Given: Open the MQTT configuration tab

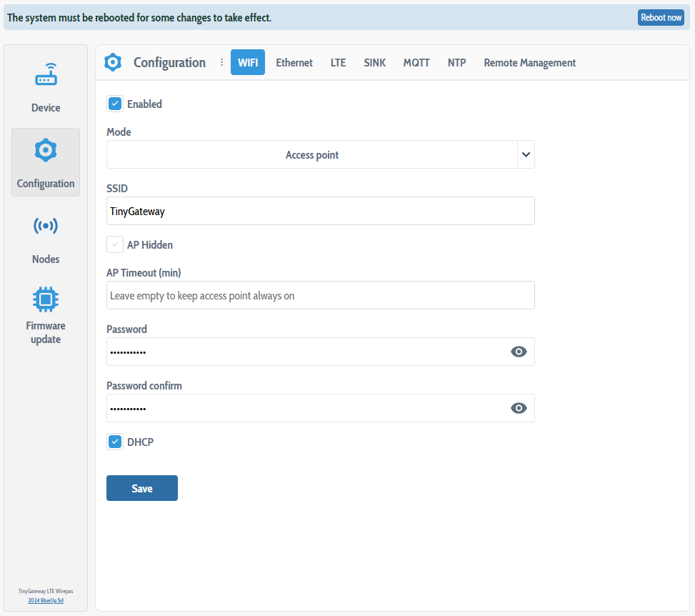Looking at the screenshot, I should tap(416, 62).
